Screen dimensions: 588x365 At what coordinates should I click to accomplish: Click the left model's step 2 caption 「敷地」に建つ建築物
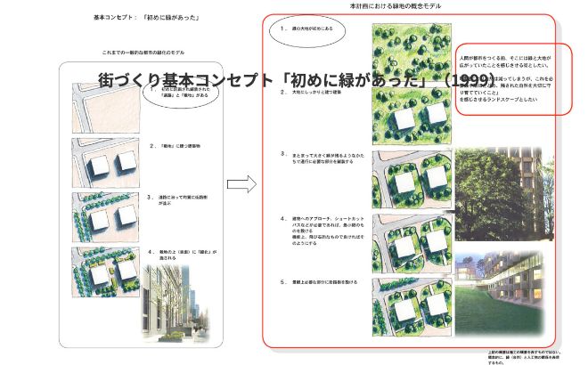pyautogui.click(x=184, y=145)
